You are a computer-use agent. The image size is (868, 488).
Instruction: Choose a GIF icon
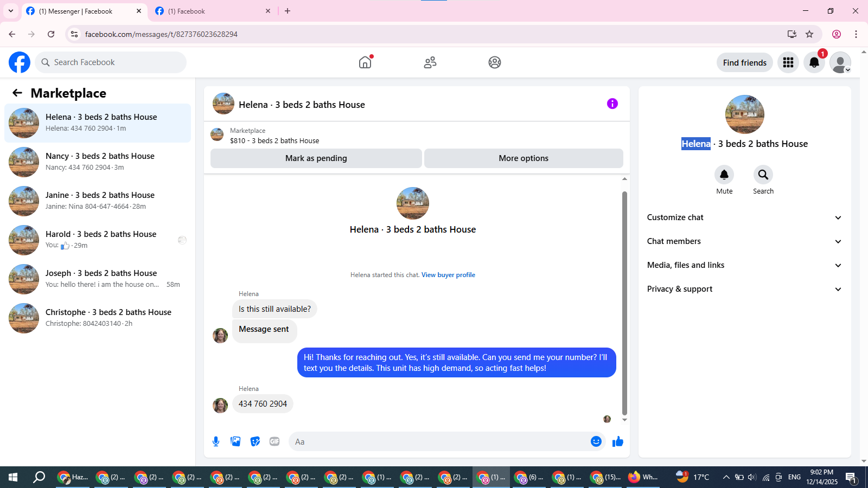tap(275, 441)
